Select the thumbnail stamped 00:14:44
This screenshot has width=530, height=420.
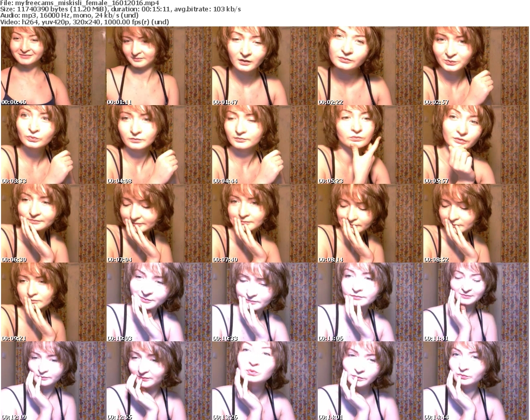coord(476,381)
